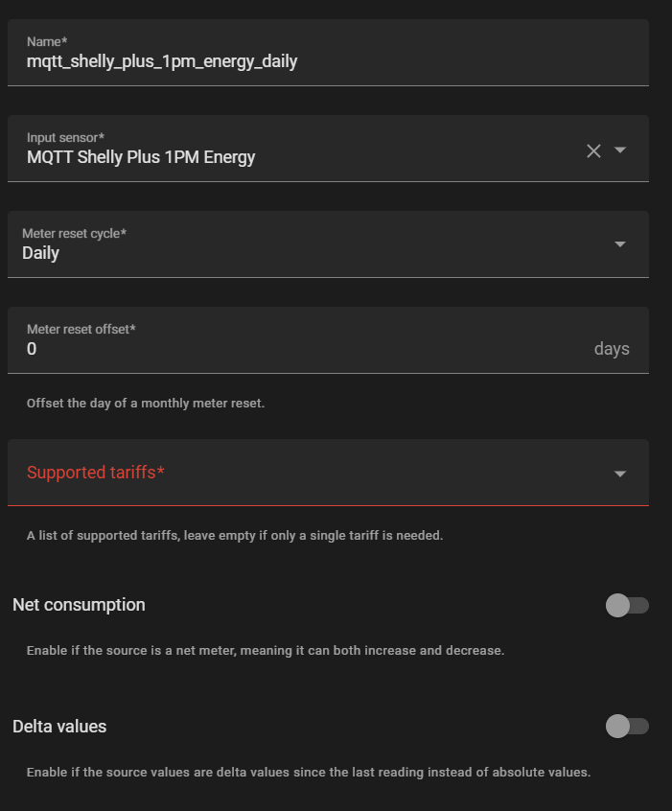
Task: Clear the Input sensor selection
Action: [593, 151]
